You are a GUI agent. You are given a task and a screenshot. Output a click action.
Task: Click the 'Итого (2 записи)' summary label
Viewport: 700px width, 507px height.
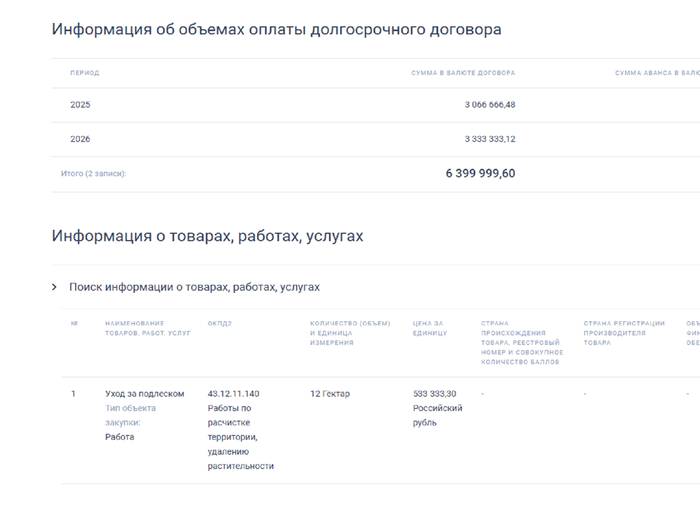(x=94, y=174)
